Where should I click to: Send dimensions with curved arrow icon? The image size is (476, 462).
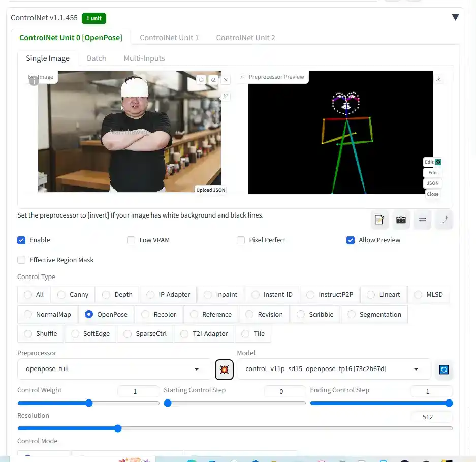click(x=444, y=219)
